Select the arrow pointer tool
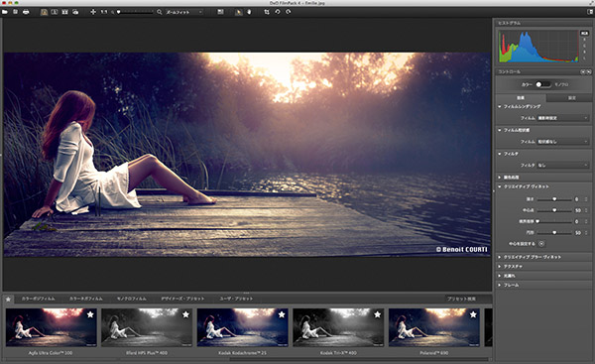 click(239, 12)
